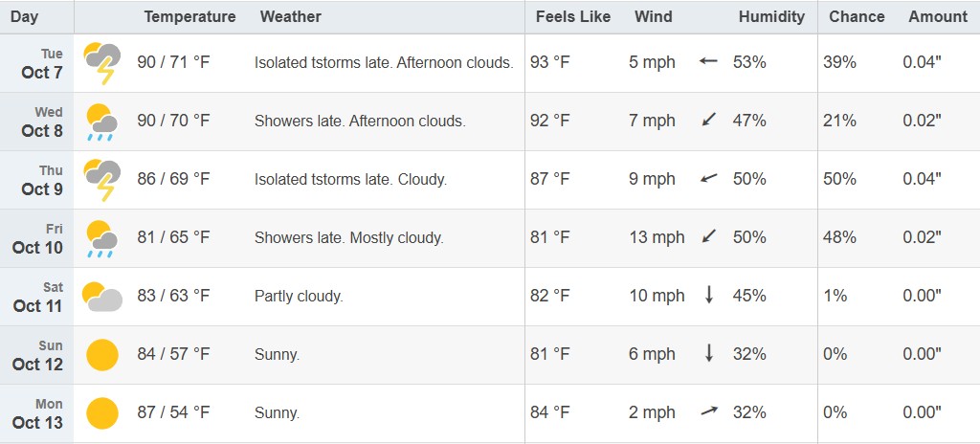This screenshot has height=444, width=980.
Task: Click the Amount column header
Action: (938, 16)
